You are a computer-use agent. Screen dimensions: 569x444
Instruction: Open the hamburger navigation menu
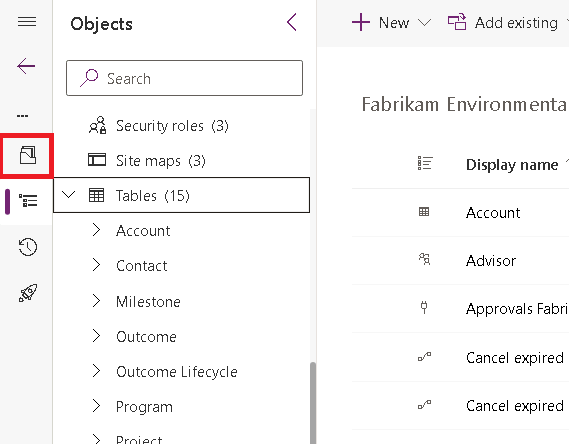point(27,22)
